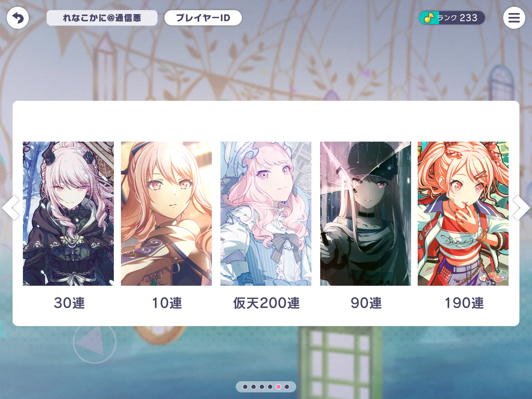The image size is (532, 399).
Task: Click the 仮天200連 caption text
Action: 266,303
